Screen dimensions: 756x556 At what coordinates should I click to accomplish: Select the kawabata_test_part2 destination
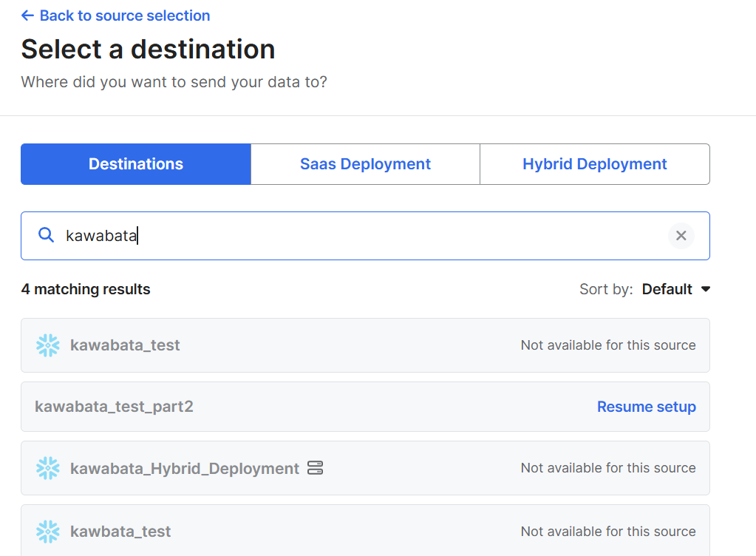114,407
